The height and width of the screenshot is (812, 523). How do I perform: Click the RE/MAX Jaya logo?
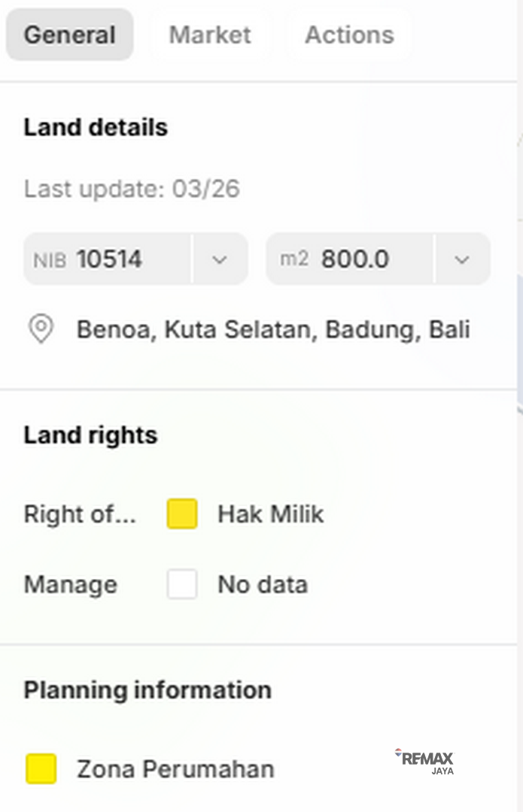tap(425, 761)
